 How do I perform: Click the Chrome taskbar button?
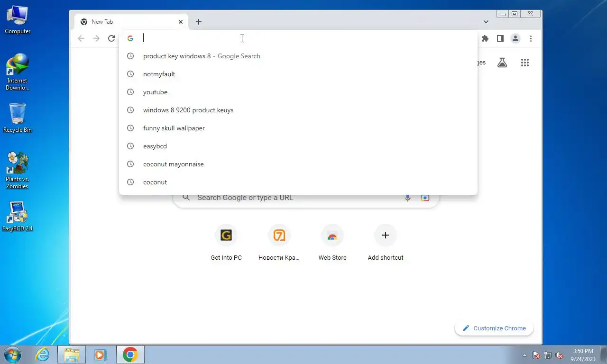click(130, 355)
